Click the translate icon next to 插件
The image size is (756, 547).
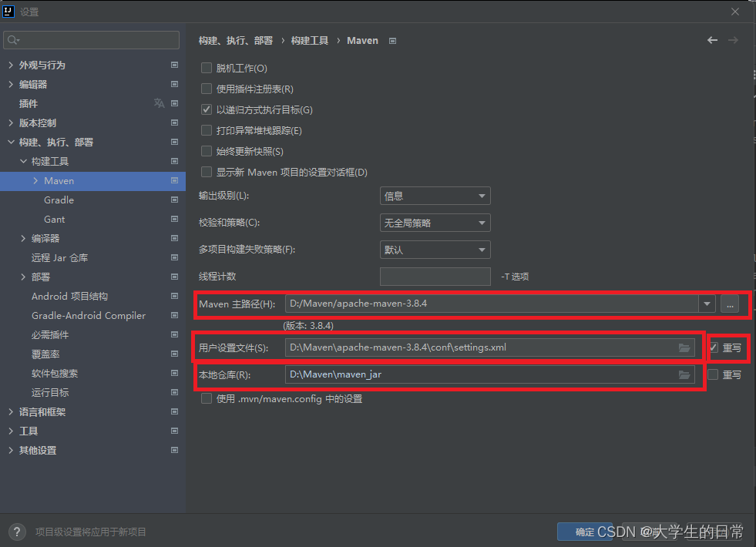(159, 103)
